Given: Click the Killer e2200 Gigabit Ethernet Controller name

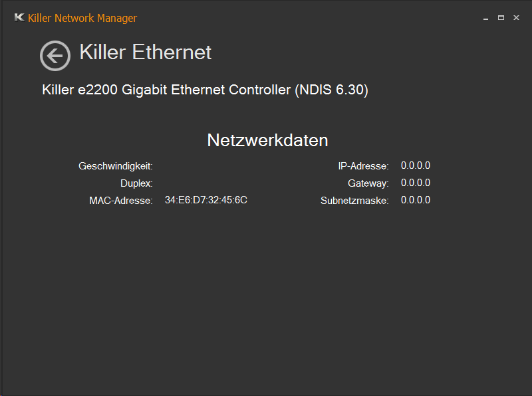Looking at the screenshot, I should (x=166, y=90).
